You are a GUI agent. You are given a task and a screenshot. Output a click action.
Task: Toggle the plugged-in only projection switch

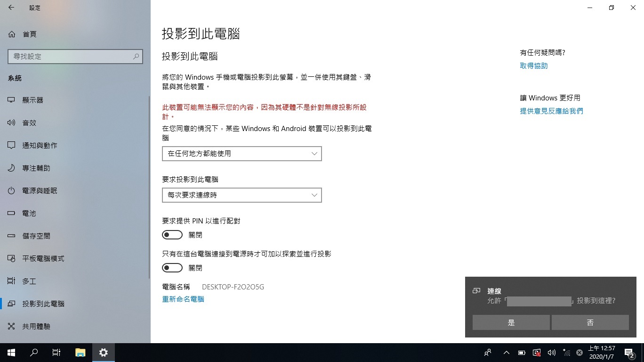tap(172, 268)
